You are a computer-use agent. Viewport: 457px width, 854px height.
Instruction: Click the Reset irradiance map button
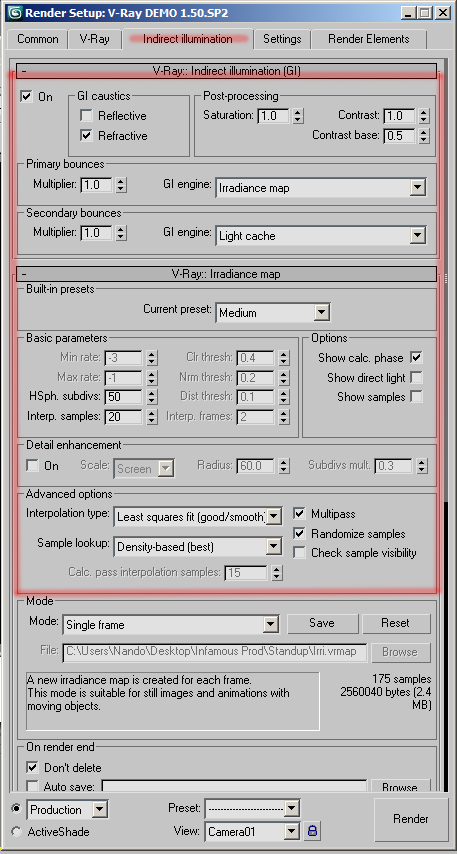pyautogui.click(x=395, y=623)
